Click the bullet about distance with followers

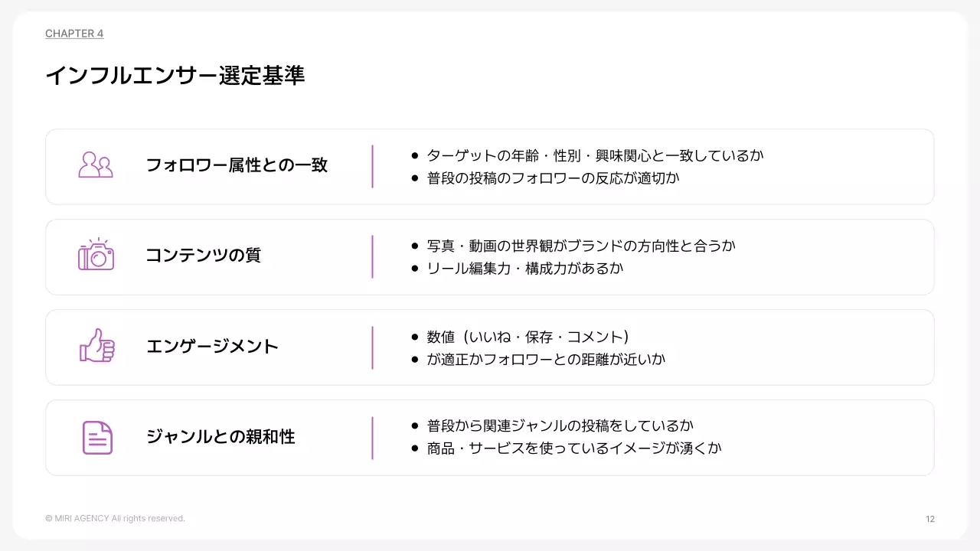(x=546, y=358)
